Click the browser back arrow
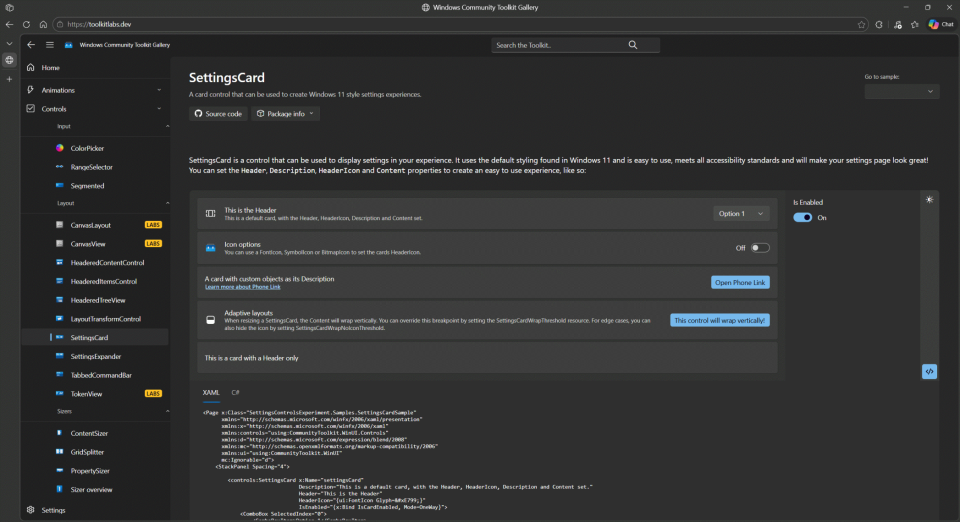 [9, 24]
